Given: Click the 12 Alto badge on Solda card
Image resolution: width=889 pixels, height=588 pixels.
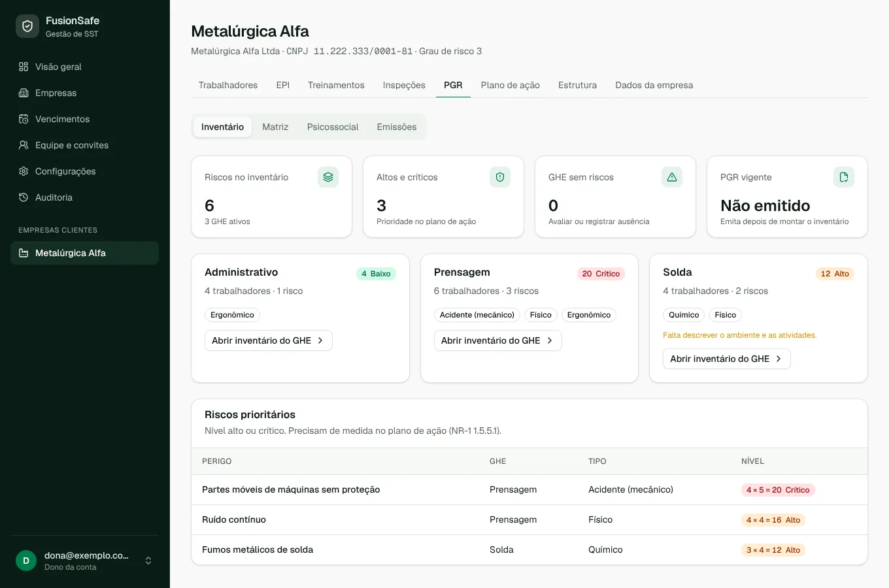Looking at the screenshot, I should [835, 274].
